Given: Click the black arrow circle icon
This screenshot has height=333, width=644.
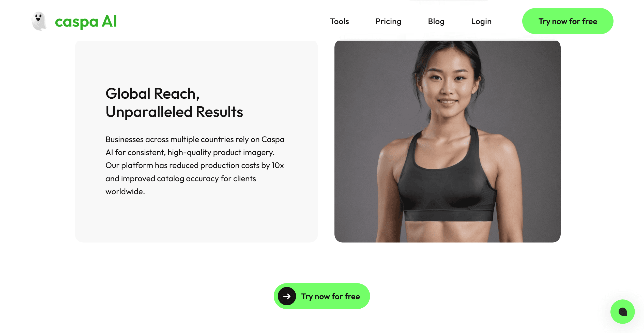Looking at the screenshot, I should click(x=287, y=296).
